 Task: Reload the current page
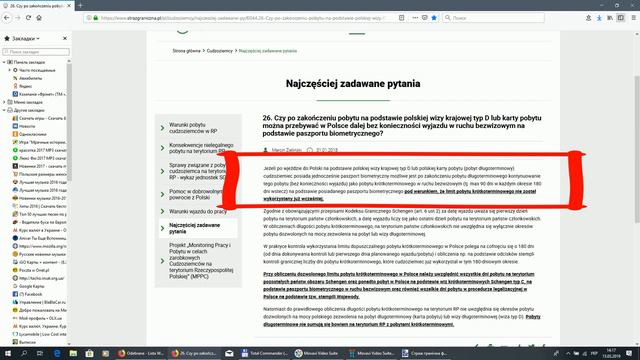(28, 18)
